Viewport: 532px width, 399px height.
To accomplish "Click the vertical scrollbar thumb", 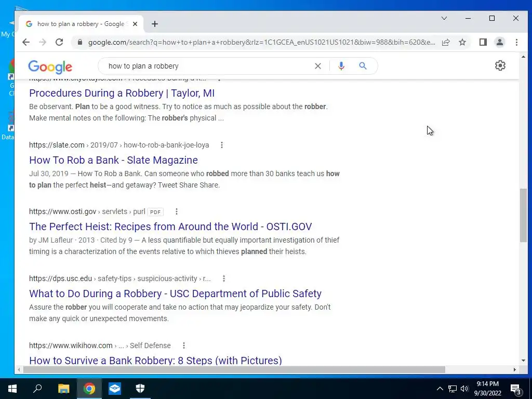I will [523, 215].
